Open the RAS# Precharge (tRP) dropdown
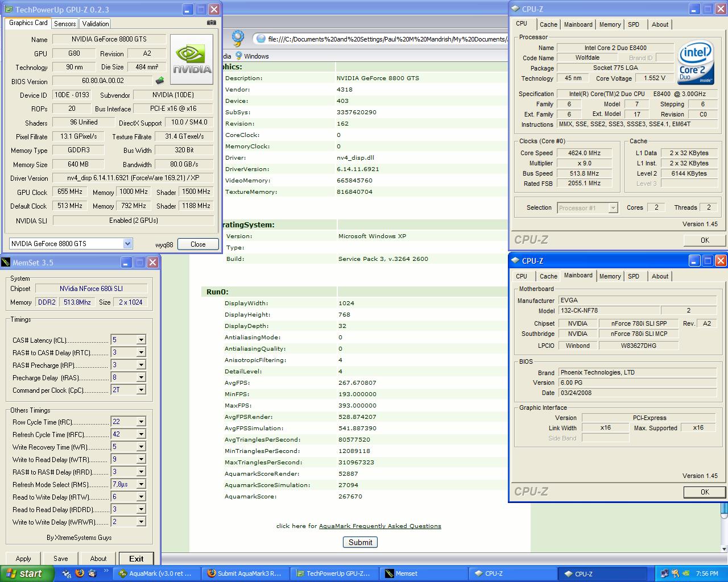The width and height of the screenshot is (728, 582). click(x=141, y=365)
